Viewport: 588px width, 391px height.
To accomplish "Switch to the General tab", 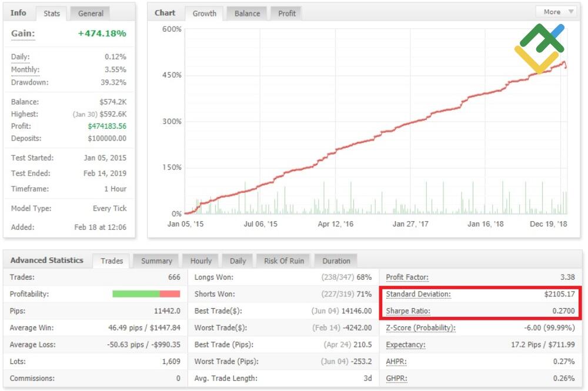I will 89,13.
